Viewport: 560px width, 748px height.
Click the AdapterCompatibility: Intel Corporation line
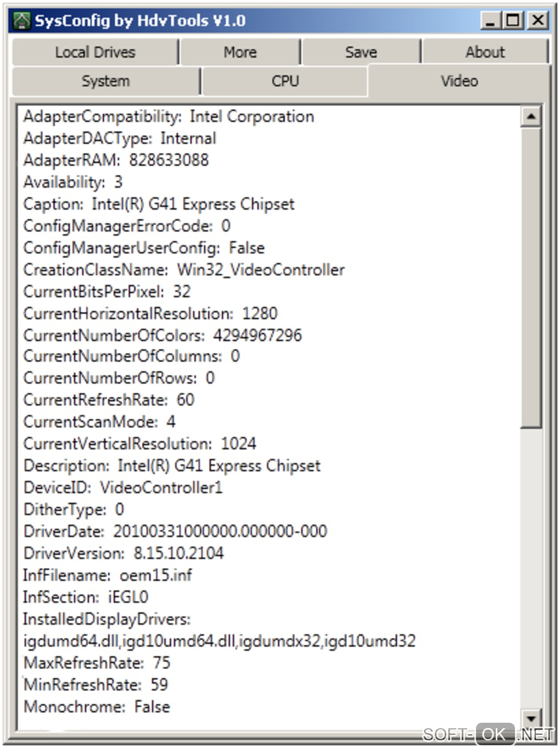[x=169, y=116]
